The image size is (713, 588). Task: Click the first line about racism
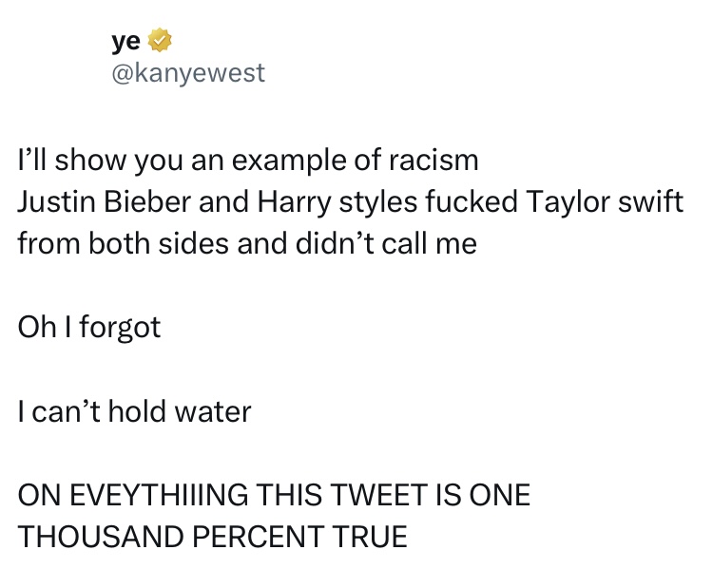(248, 160)
